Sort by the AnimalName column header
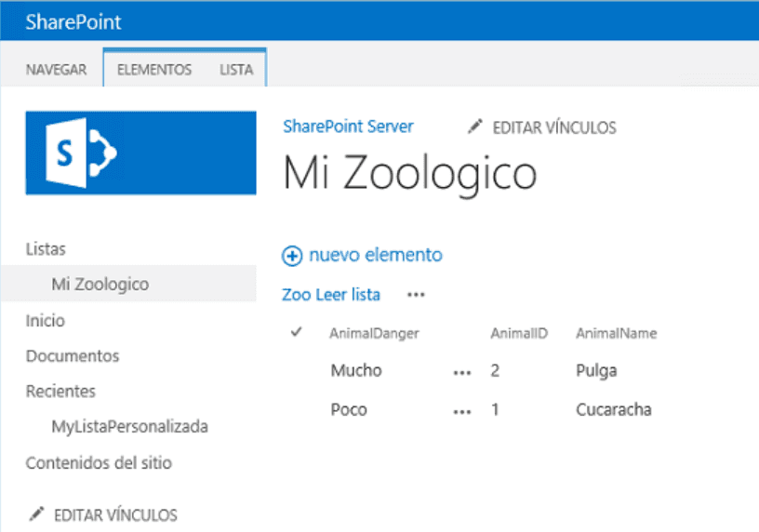The width and height of the screenshot is (759, 532). pos(616,333)
